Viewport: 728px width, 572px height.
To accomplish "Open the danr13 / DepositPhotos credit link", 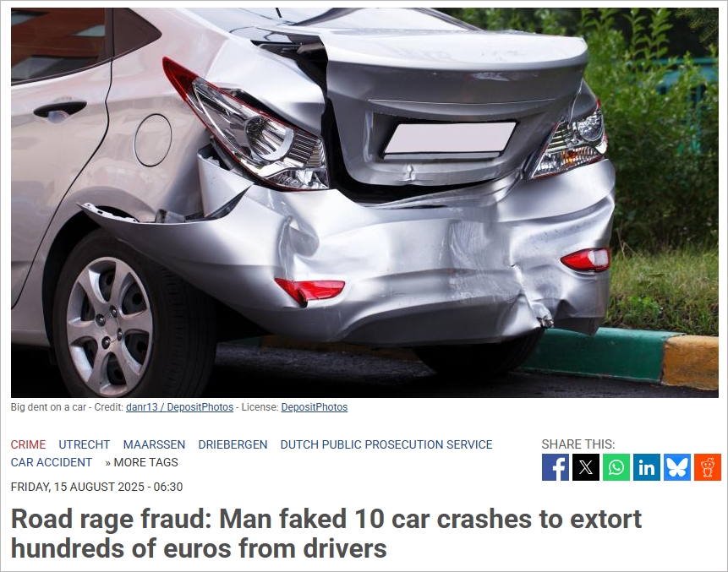I will click(x=180, y=407).
